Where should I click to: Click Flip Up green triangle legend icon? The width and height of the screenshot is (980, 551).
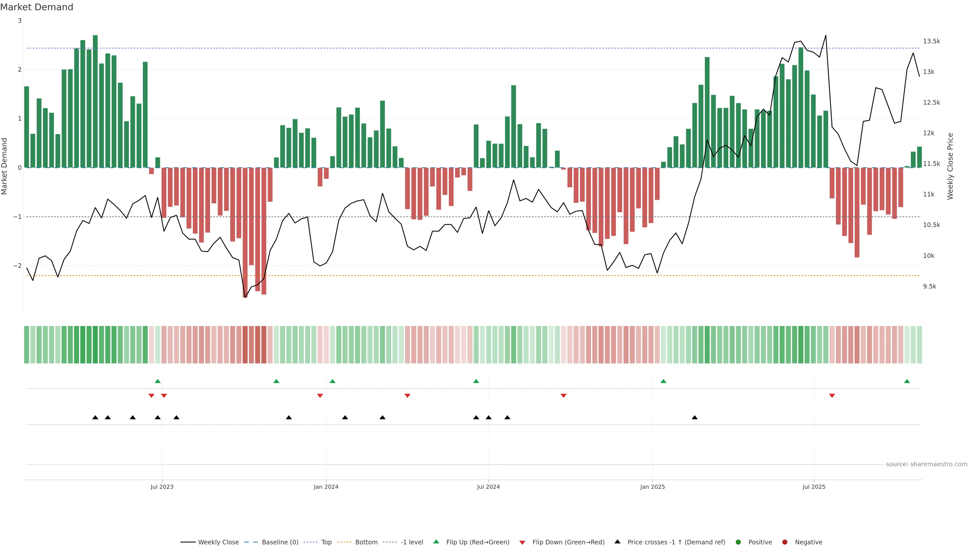click(436, 542)
